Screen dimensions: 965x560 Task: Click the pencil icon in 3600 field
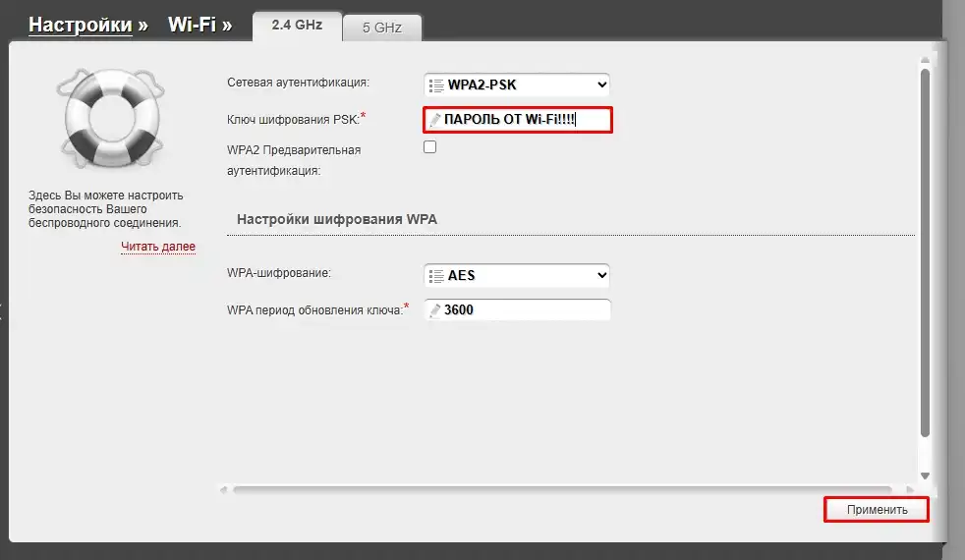tap(435, 310)
